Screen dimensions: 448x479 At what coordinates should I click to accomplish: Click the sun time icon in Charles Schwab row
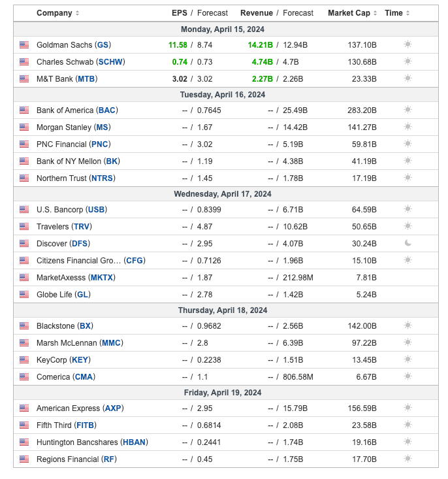408,61
